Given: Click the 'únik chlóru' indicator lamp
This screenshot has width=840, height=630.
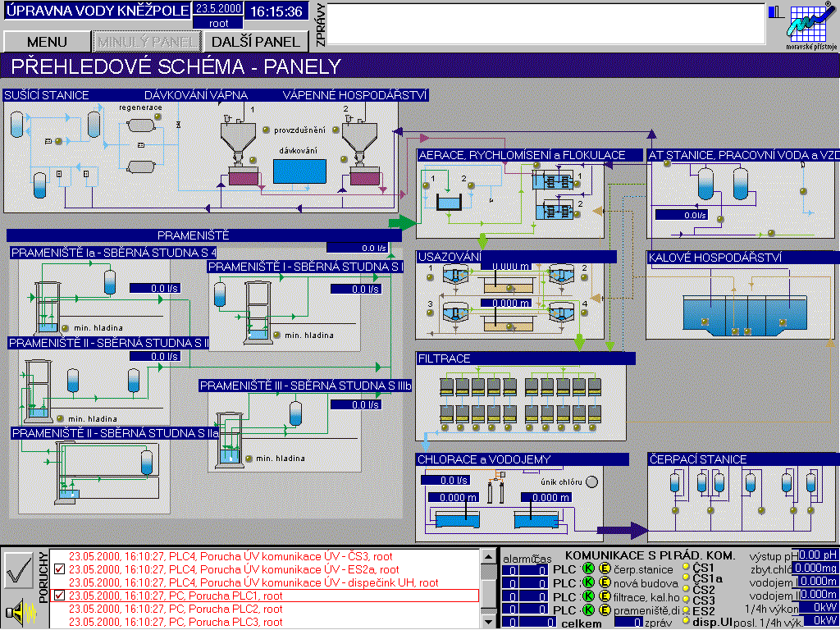Looking at the screenshot, I should [x=590, y=482].
